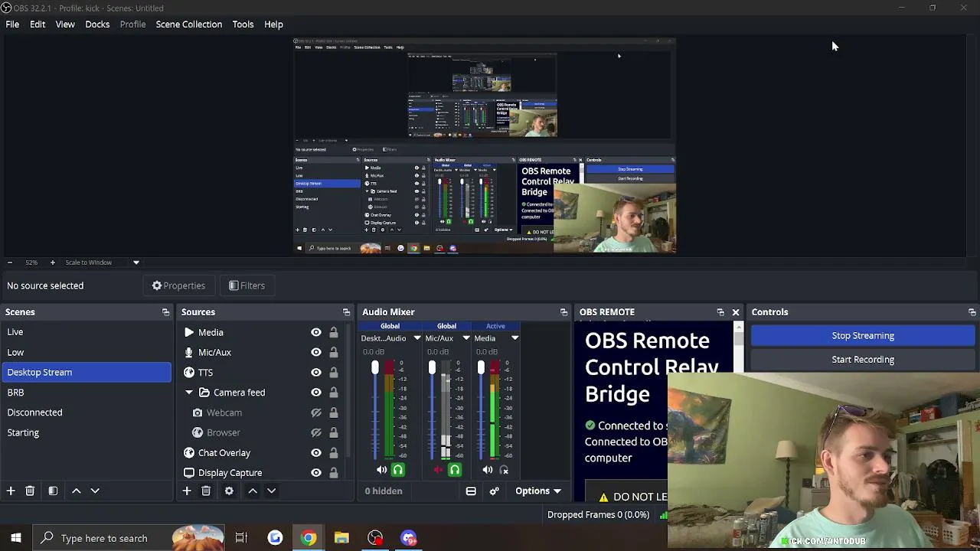Open Desktop Audio channel dropdown
This screenshot has width=980, height=551.
417,338
